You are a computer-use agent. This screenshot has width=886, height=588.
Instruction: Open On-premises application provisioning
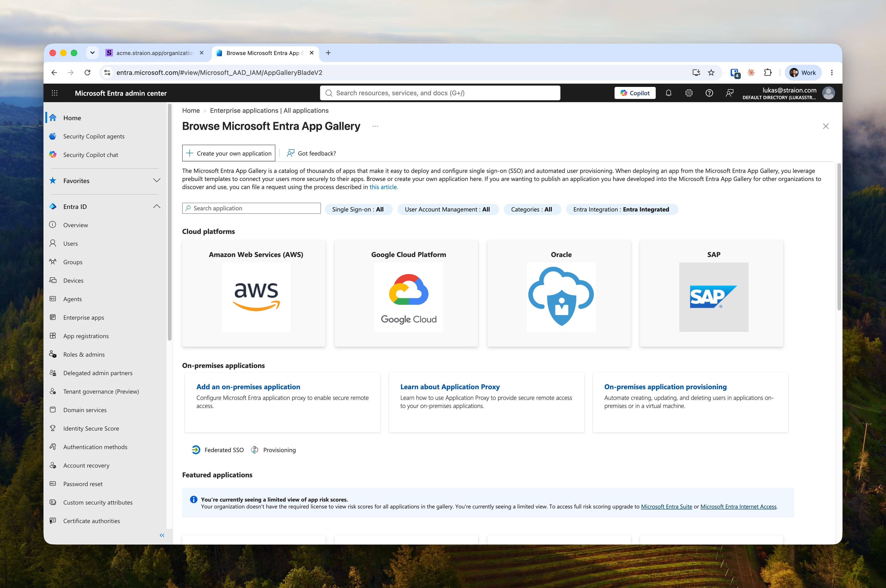pyautogui.click(x=665, y=387)
